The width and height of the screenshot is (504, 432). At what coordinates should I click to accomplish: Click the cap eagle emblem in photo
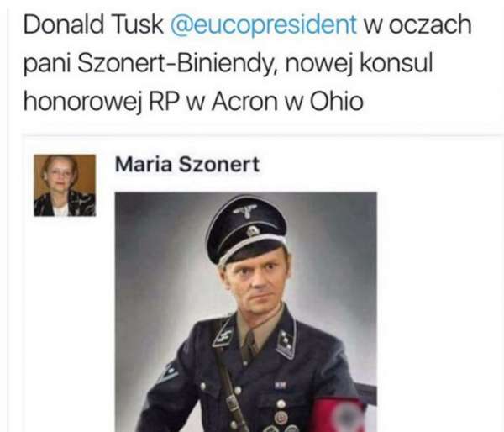(245, 211)
